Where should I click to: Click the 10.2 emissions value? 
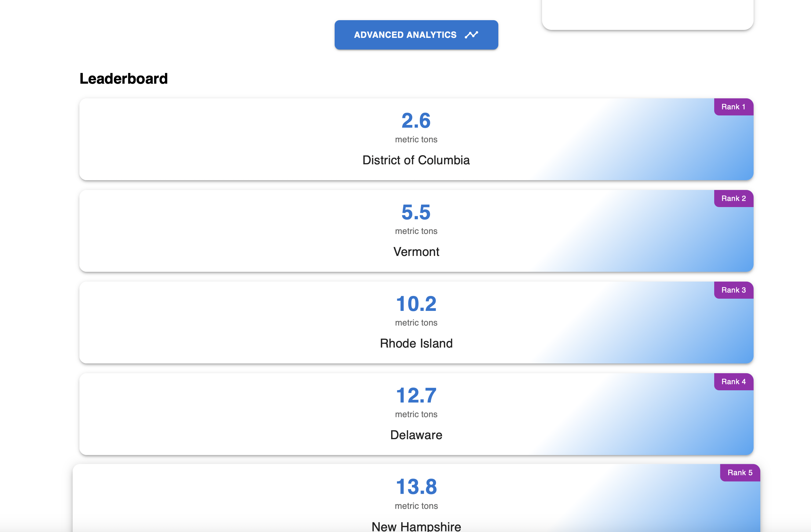[416, 304]
